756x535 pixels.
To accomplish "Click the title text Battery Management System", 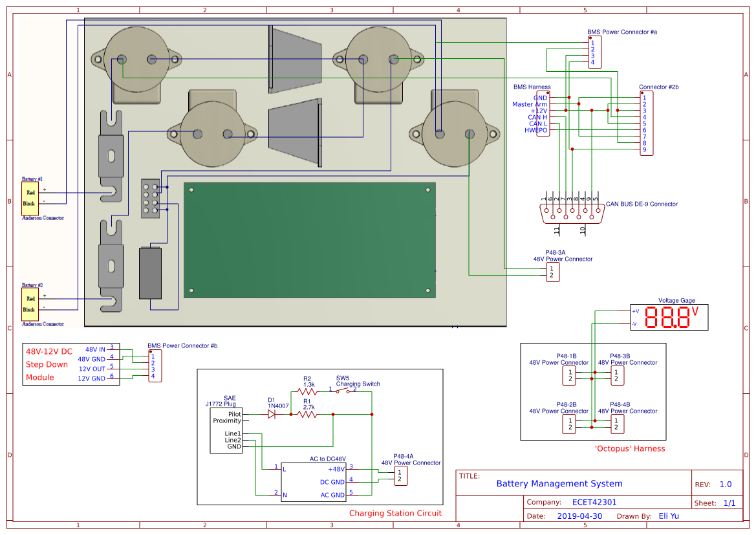I will pyautogui.click(x=559, y=483).
